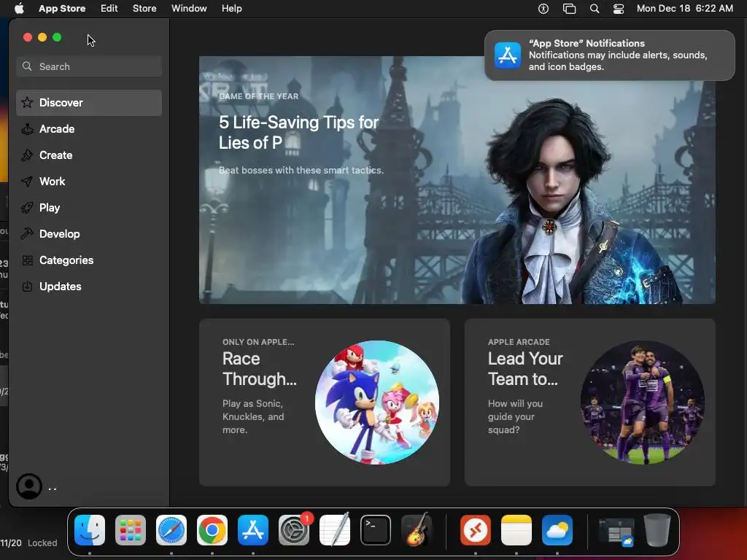The width and height of the screenshot is (747, 560).
Task: Click the magnifier icon in Search field
Action: [27, 66]
